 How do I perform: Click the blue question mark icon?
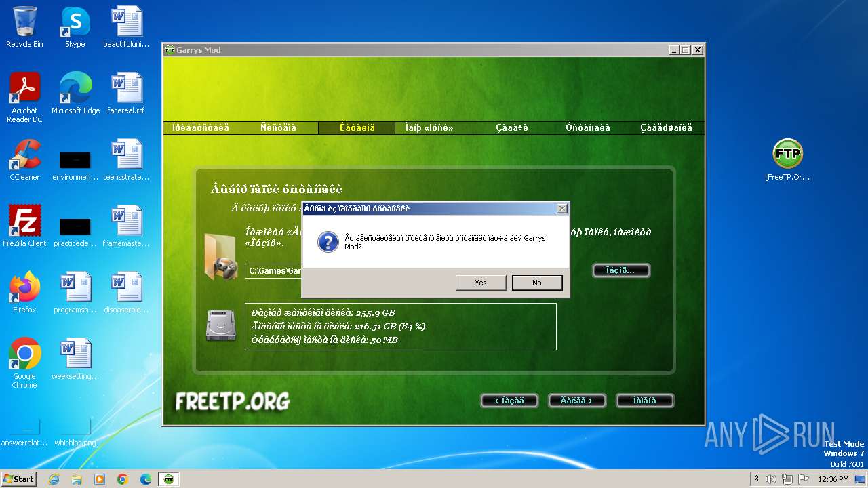pyautogui.click(x=328, y=242)
